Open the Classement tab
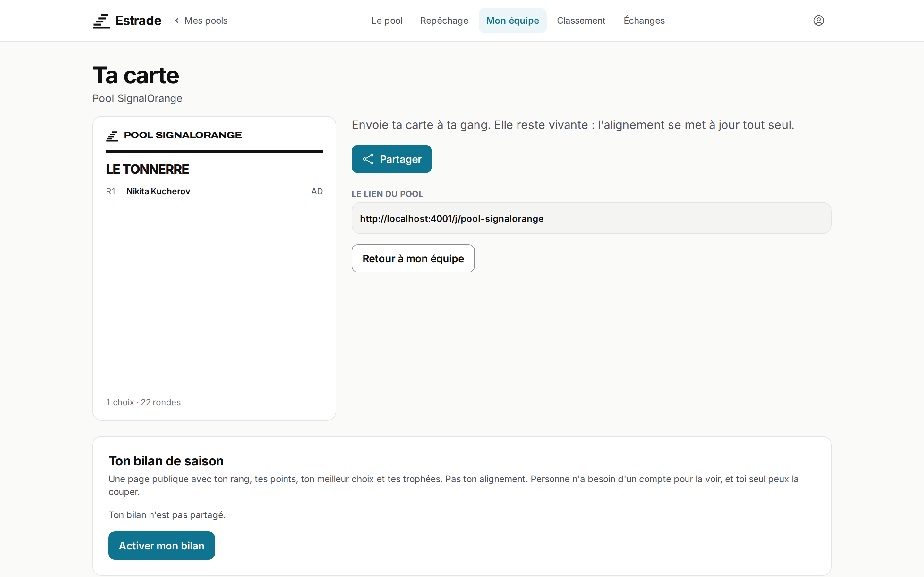The width and height of the screenshot is (924, 577). [581, 21]
